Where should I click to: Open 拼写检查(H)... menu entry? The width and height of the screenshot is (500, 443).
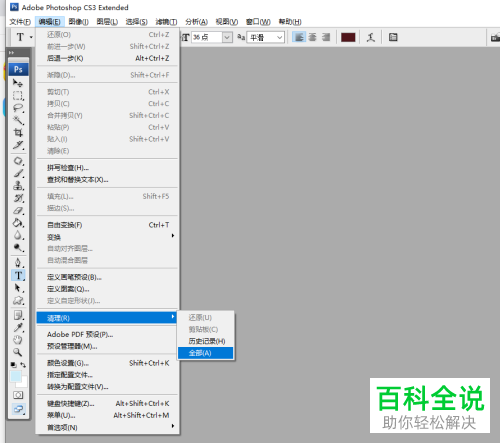coord(107,168)
